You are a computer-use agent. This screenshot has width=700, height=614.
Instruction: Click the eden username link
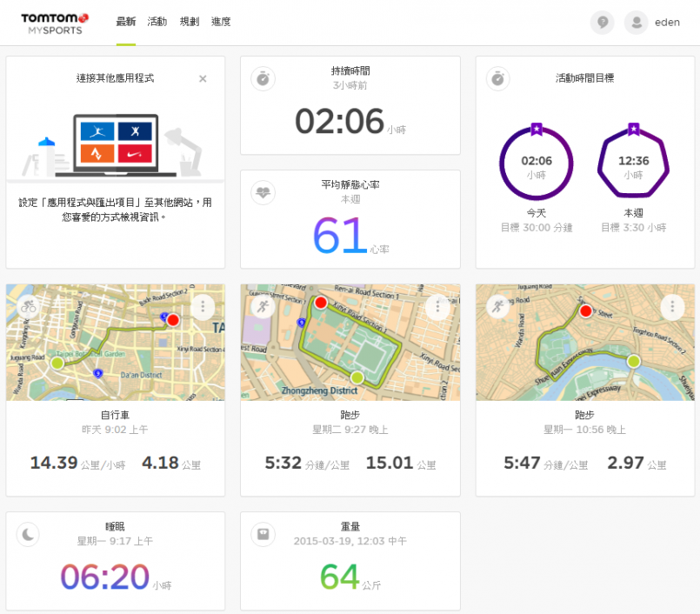tap(668, 23)
